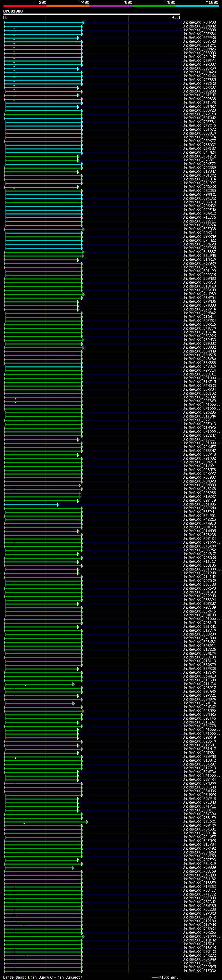
Task: Click label UniRef100_Q12GW1
Action: click(x=199, y=745)
